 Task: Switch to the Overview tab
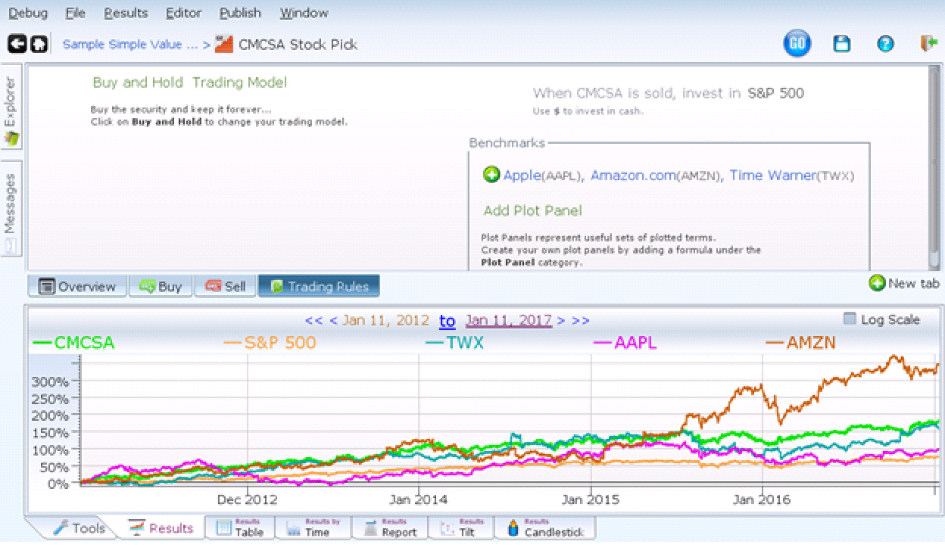coord(77,286)
